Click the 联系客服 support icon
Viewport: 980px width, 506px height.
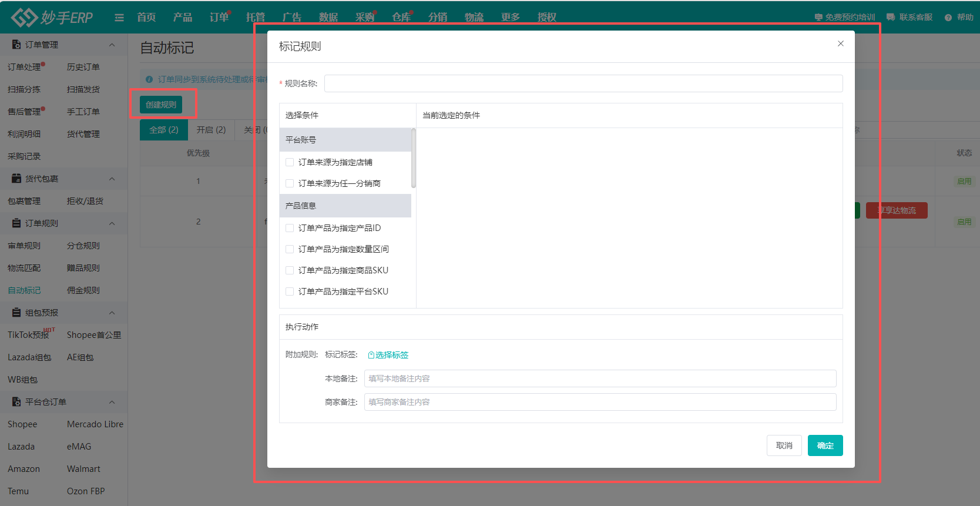(891, 18)
